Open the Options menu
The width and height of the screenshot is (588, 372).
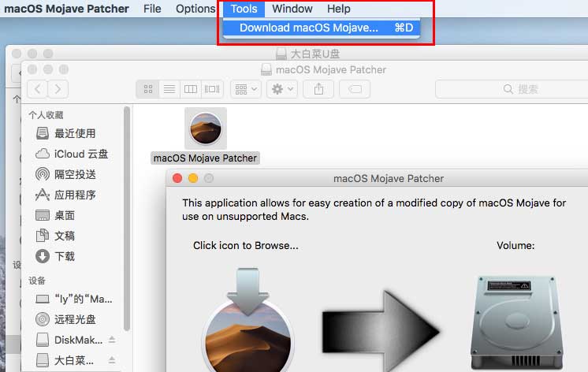click(x=195, y=9)
